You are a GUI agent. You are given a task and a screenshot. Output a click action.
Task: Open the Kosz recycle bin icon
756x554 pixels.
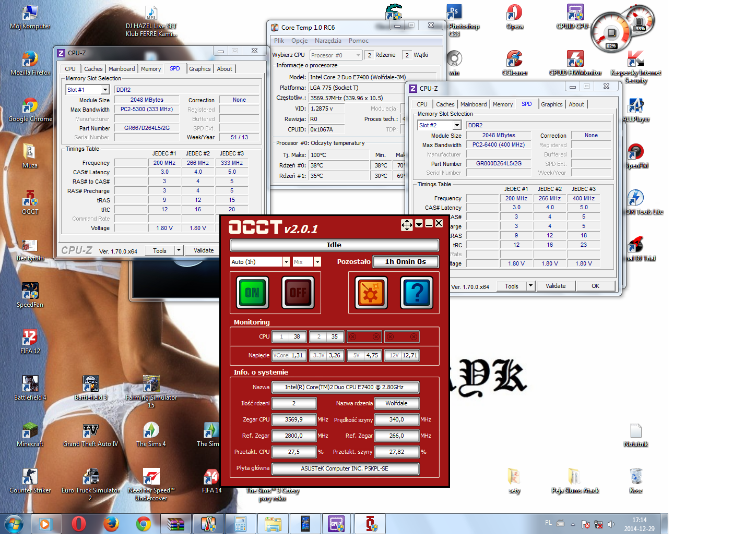pyautogui.click(x=636, y=481)
